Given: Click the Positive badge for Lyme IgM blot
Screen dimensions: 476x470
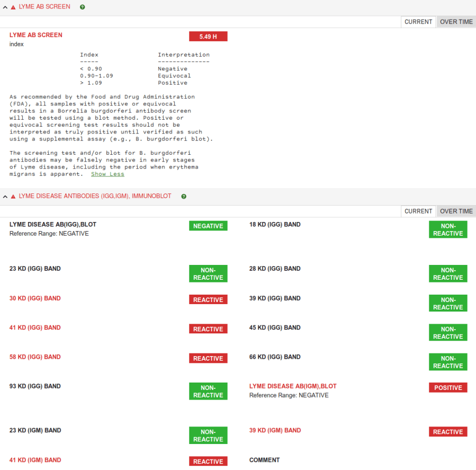Looking at the screenshot, I should click(x=448, y=388).
